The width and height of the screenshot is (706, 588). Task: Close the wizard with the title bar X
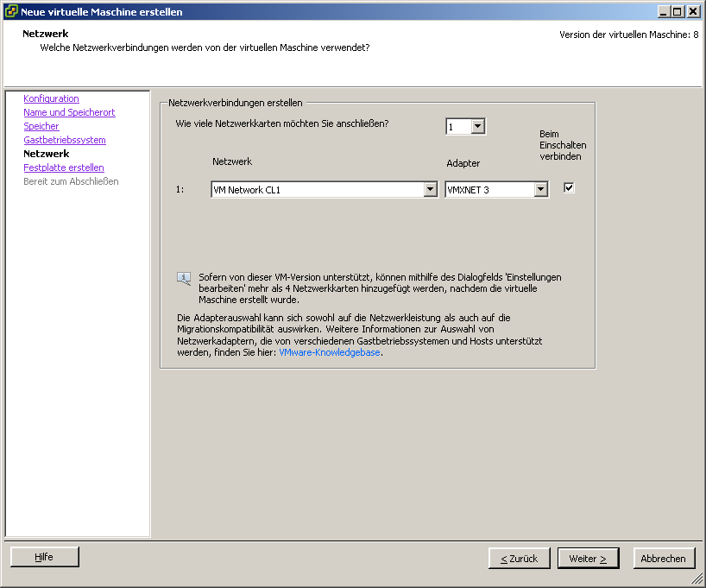(692, 11)
